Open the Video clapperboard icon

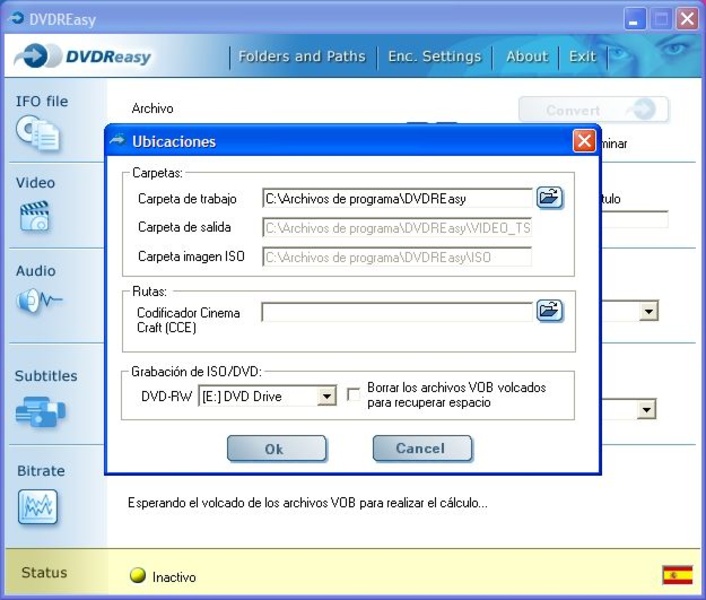click(x=36, y=217)
